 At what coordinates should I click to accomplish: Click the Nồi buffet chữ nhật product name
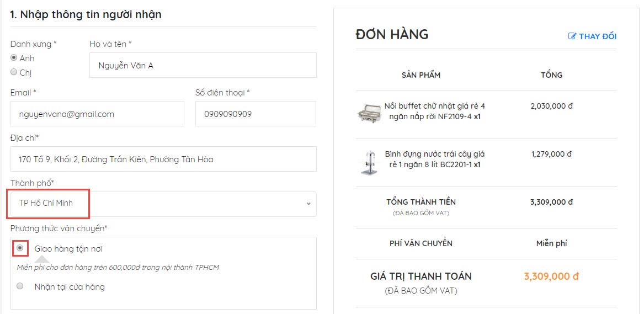(x=435, y=111)
